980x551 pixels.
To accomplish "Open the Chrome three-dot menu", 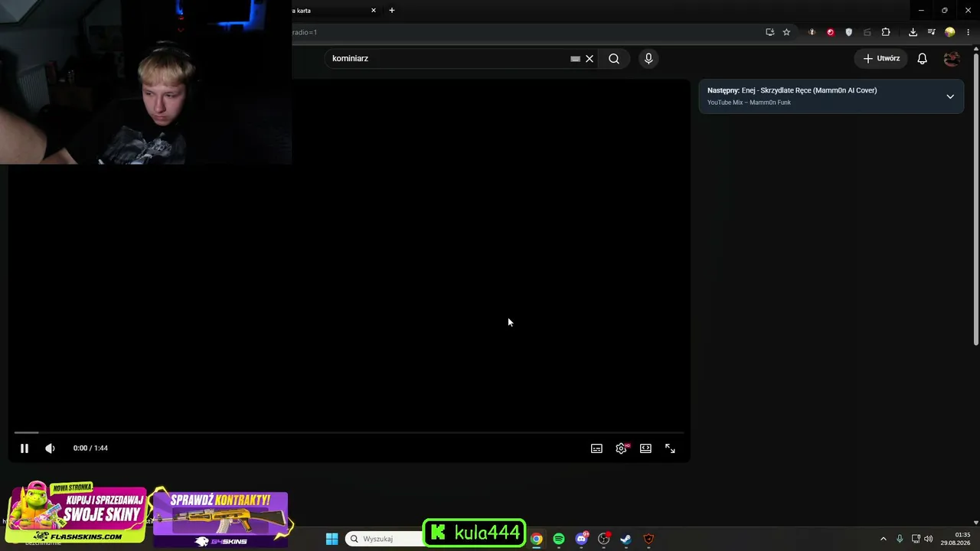I will tap(969, 32).
